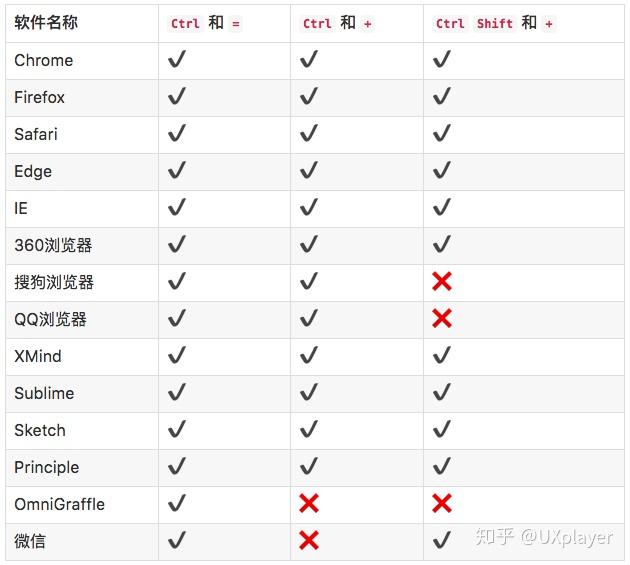The height and width of the screenshot is (565, 630).
Task: Click the red X for QQ浏览器 row
Action: [x=442, y=318]
